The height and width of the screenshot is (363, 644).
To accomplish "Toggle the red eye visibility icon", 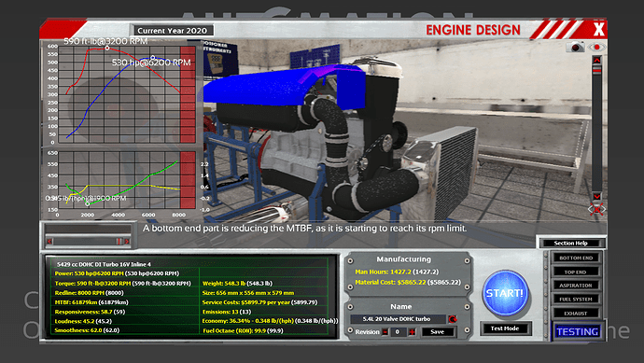I will [x=596, y=48].
